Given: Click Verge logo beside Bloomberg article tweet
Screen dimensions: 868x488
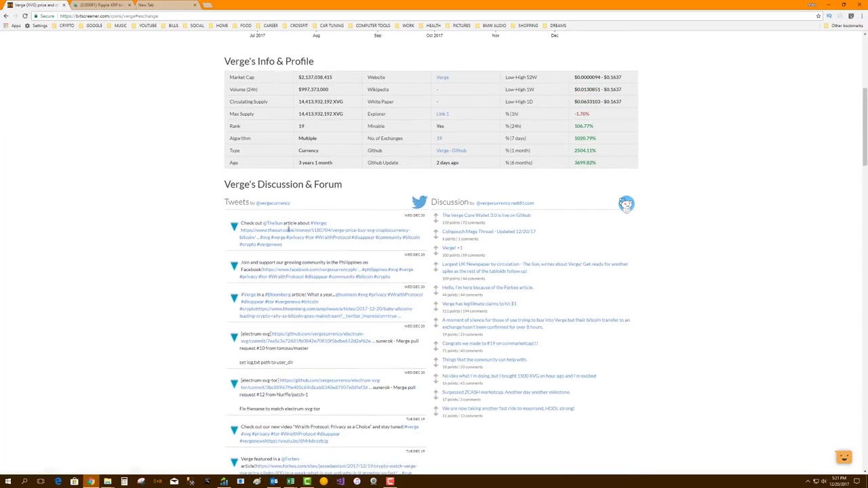Looking at the screenshot, I should click(234, 298).
